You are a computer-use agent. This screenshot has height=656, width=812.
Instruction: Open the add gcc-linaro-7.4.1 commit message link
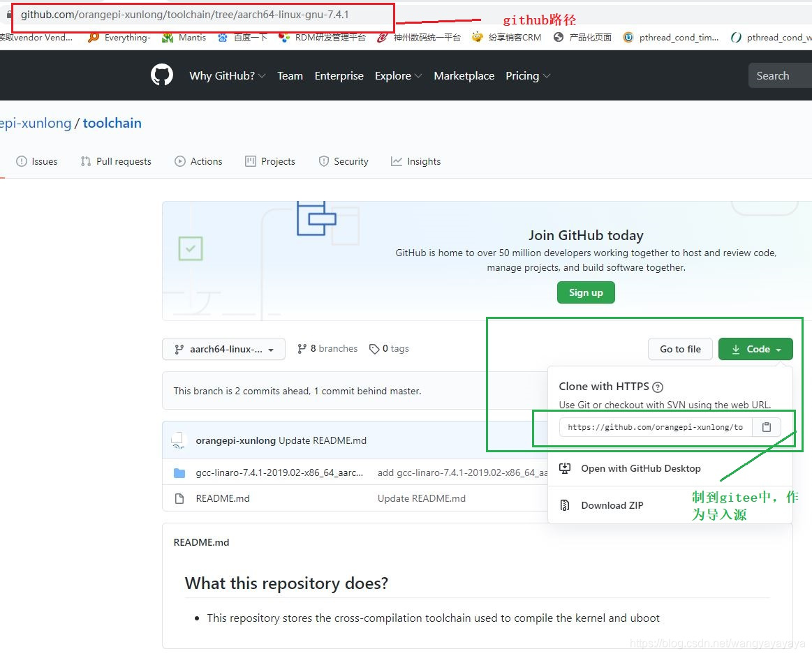(x=462, y=472)
